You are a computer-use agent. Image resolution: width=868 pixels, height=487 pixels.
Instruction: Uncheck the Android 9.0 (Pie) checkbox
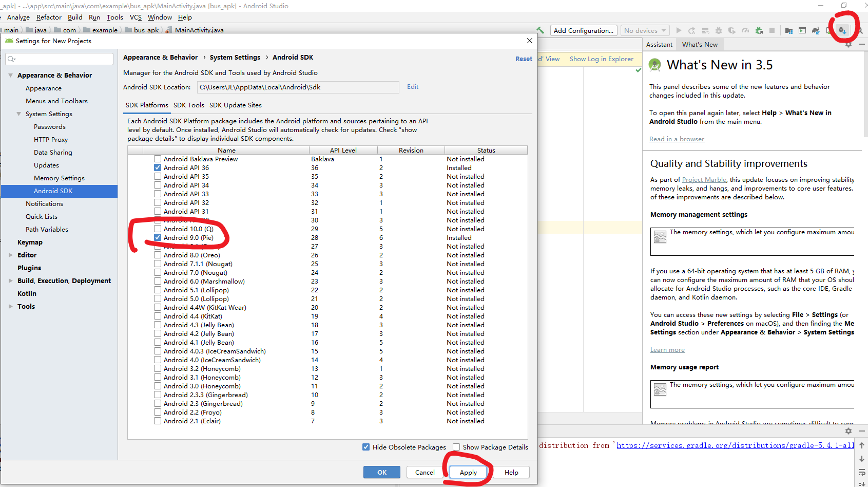point(158,237)
